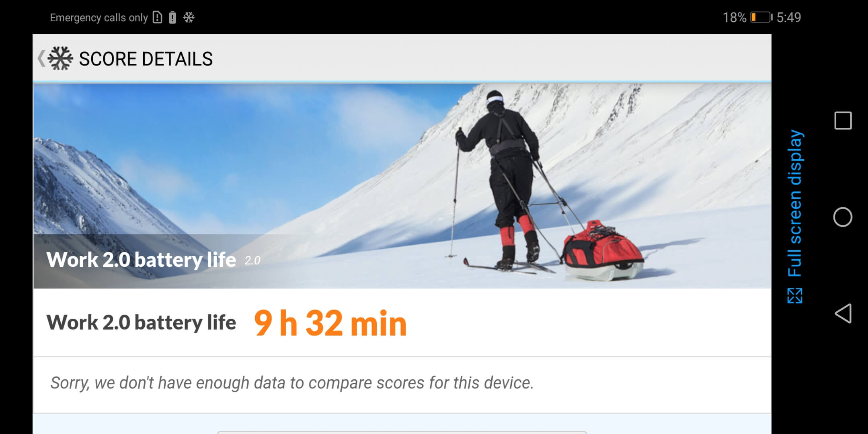This screenshot has width=868, height=434.
Task: Click the Full screen display label
Action: click(x=794, y=203)
